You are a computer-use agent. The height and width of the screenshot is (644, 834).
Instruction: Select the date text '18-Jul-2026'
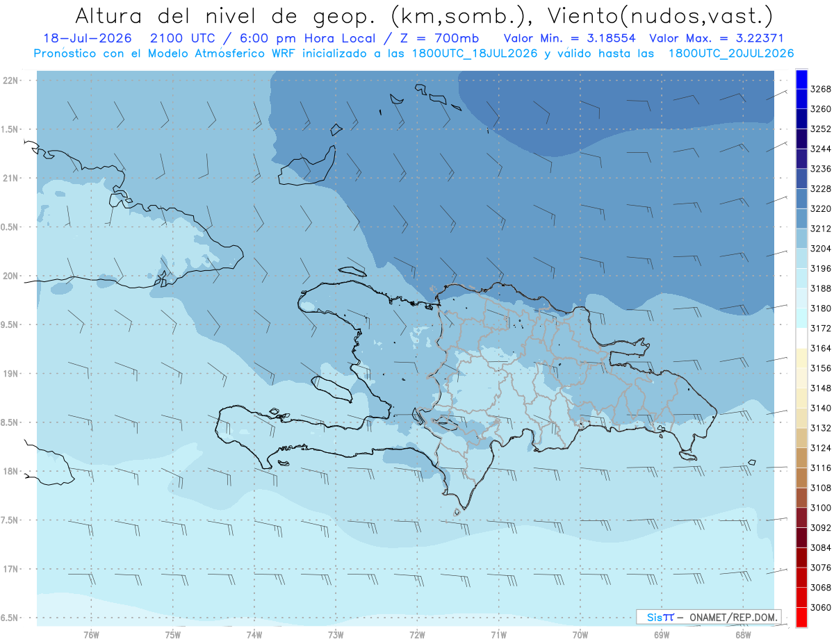click(x=87, y=39)
